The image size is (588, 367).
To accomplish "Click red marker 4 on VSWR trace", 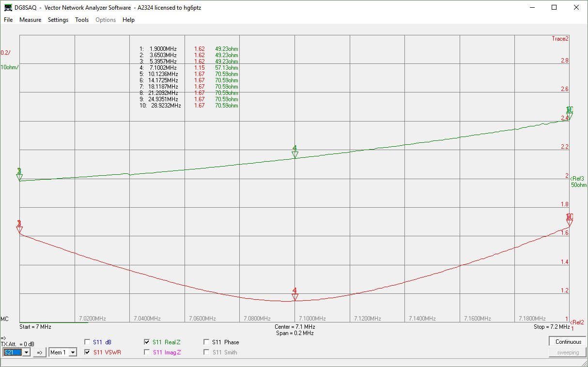I will pyautogui.click(x=295, y=297).
